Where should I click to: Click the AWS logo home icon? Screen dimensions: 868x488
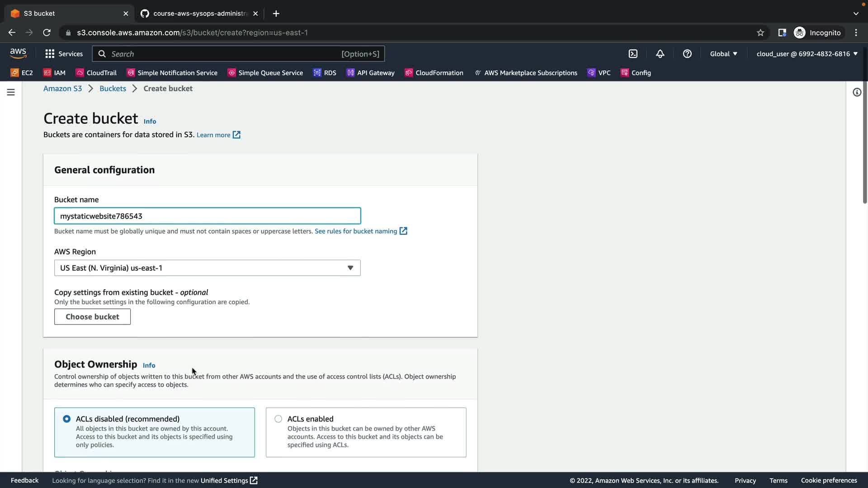[18, 53]
